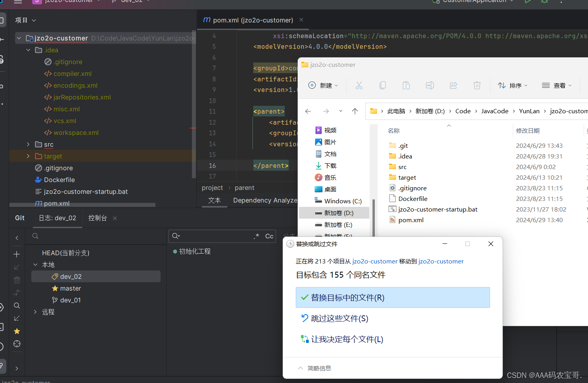Viewport: 588px width, 383px height.
Task: Click the plus icon in Git panel
Action: [17, 254]
